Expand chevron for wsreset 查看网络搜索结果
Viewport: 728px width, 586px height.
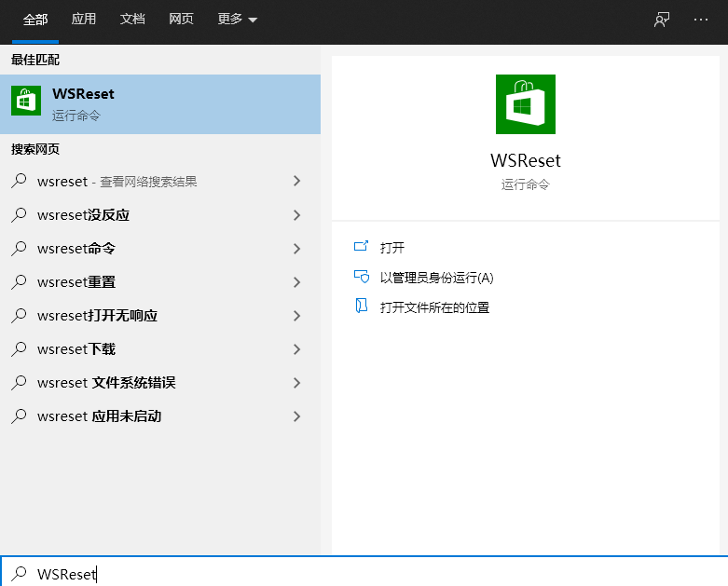297,181
